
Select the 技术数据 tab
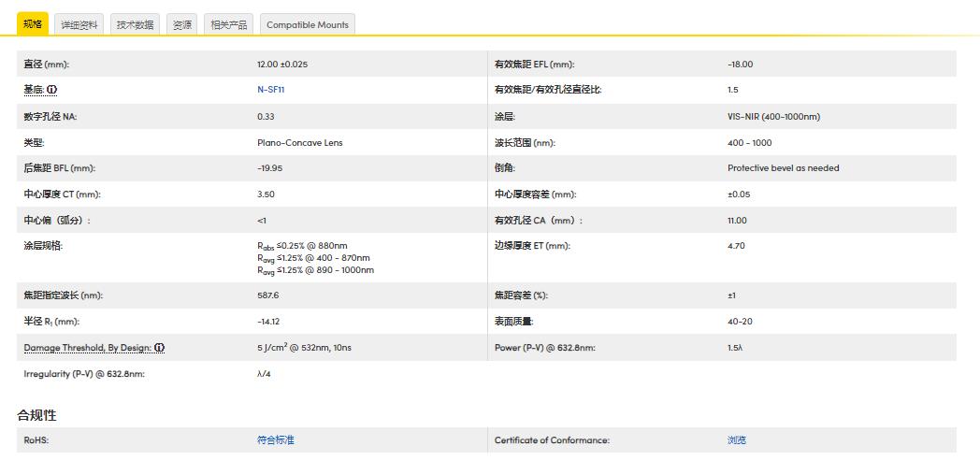point(135,25)
